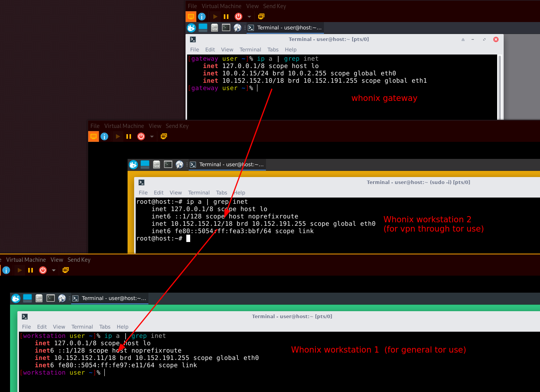Select Terminal taskbar entry in workstation 2 panel

(227, 165)
